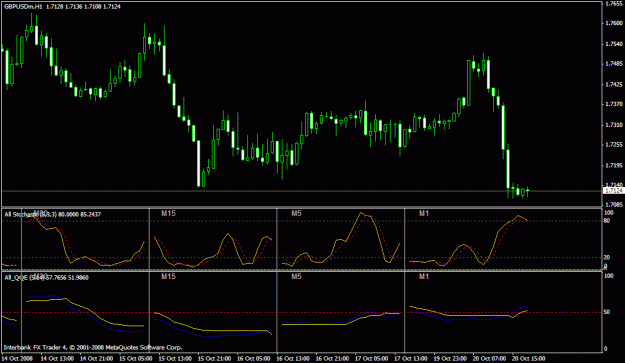
Task: Click the 1.7485 price axis label
Action: tap(614, 64)
